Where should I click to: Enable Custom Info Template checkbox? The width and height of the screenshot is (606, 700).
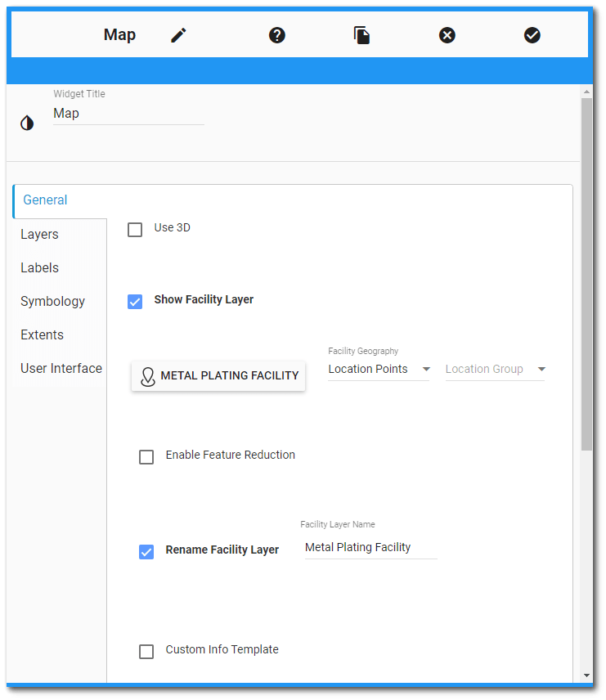(146, 652)
